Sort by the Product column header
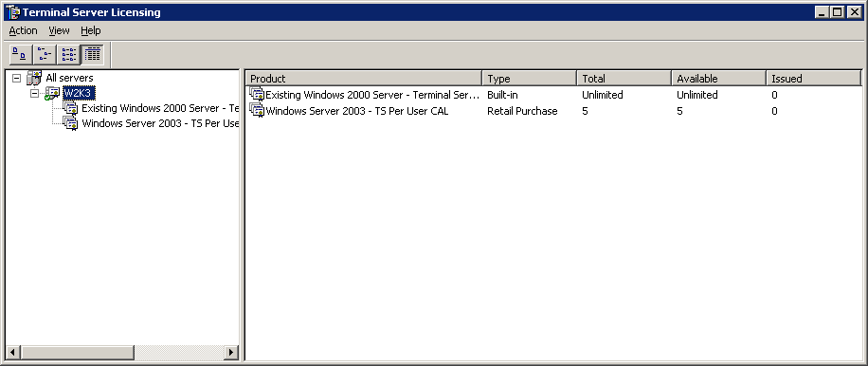 364,78
